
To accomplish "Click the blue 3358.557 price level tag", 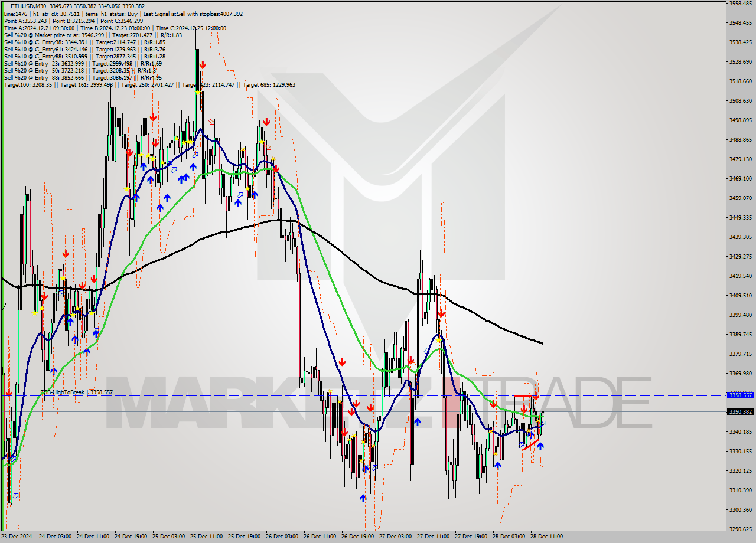I will coord(740,395).
